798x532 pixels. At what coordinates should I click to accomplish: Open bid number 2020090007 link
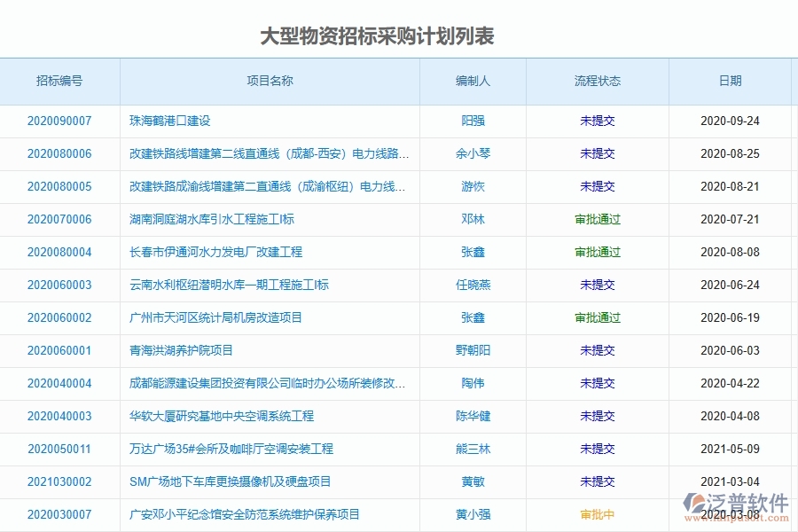pyautogui.click(x=59, y=121)
